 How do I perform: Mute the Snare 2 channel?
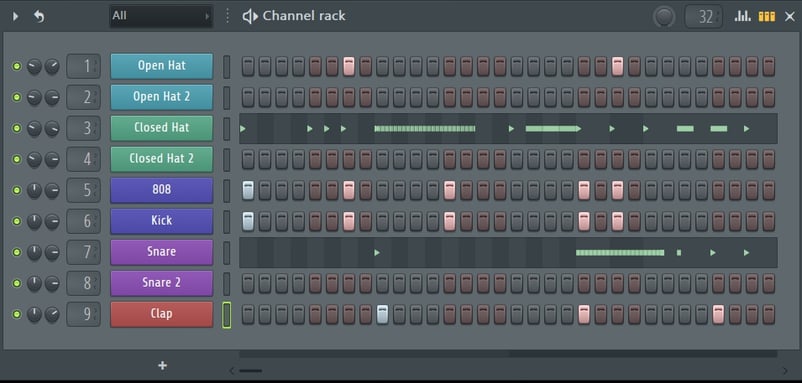pyautogui.click(x=17, y=283)
